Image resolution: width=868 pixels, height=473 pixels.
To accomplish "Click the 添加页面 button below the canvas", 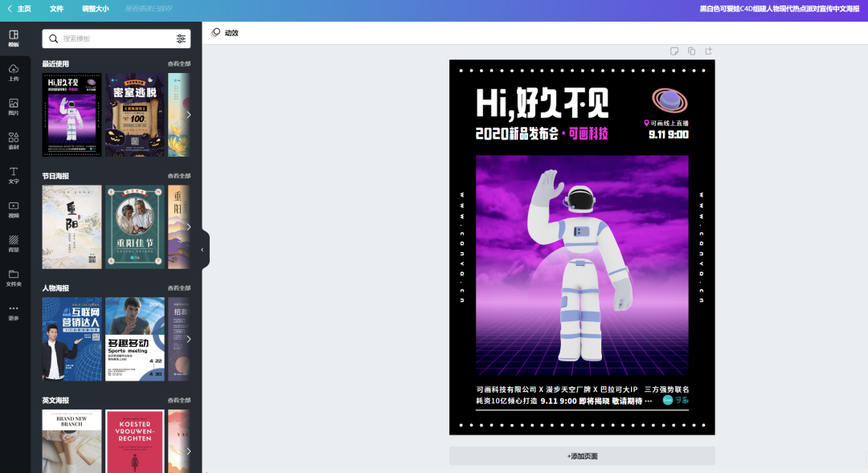I will (582, 456).
